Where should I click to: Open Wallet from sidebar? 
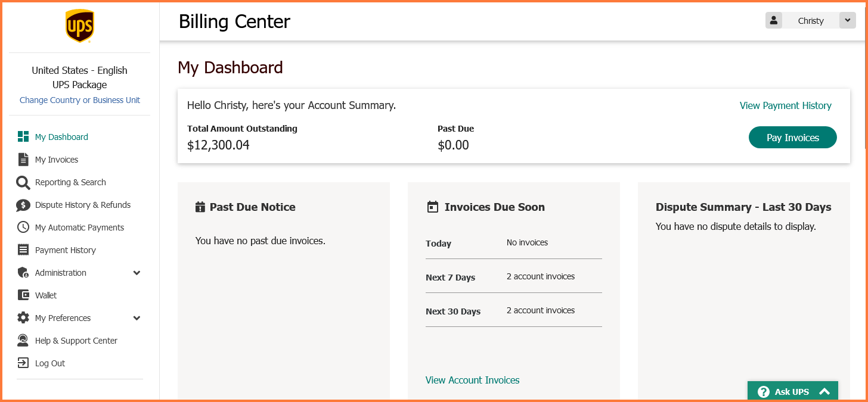46,295
